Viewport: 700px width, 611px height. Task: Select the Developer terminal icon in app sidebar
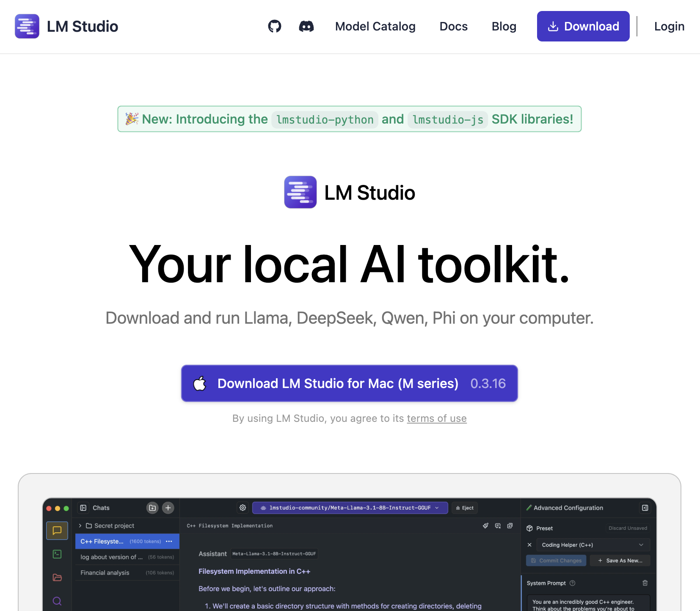pos(57,554)
